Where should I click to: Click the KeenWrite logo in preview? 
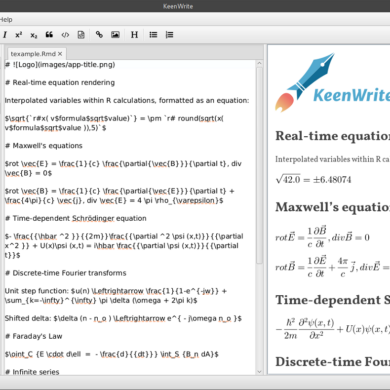coord(332,82)
